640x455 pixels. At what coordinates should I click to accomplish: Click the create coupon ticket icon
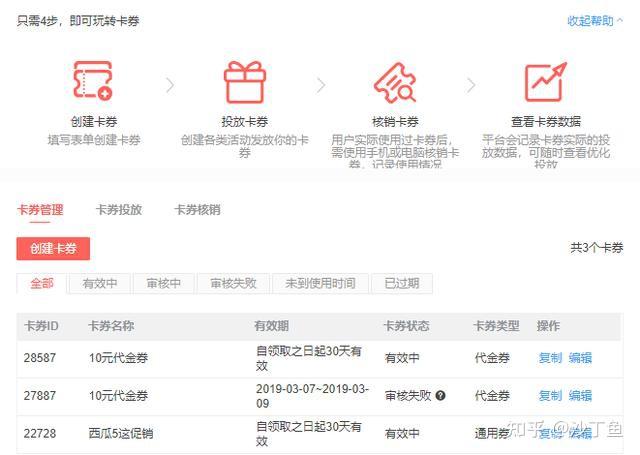[93, 80]
